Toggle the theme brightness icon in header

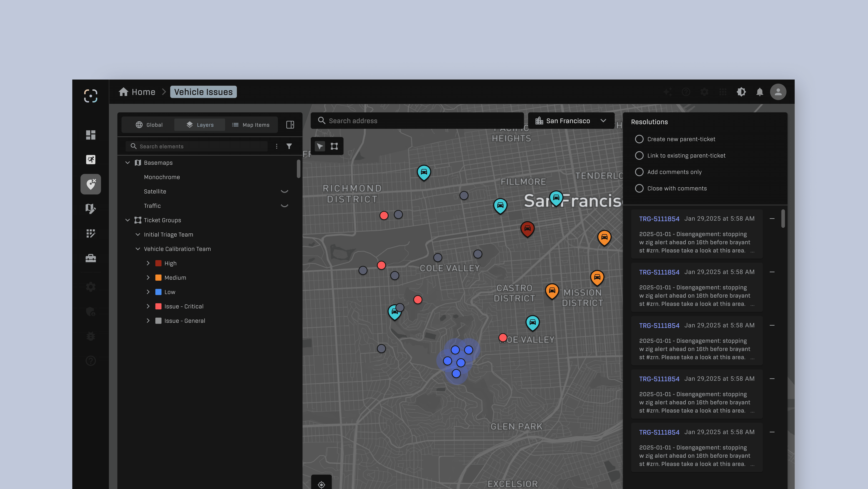tap(741, 92)
